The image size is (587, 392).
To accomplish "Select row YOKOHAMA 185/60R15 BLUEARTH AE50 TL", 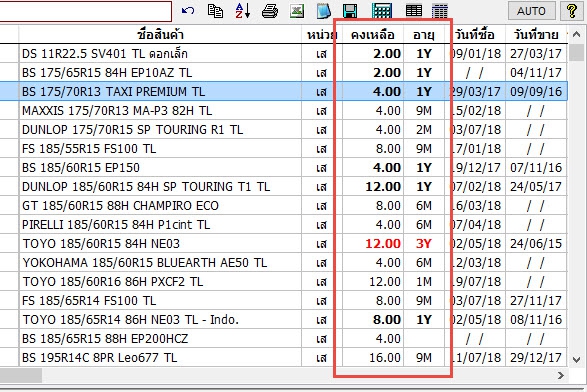I will tap(284, 262).
